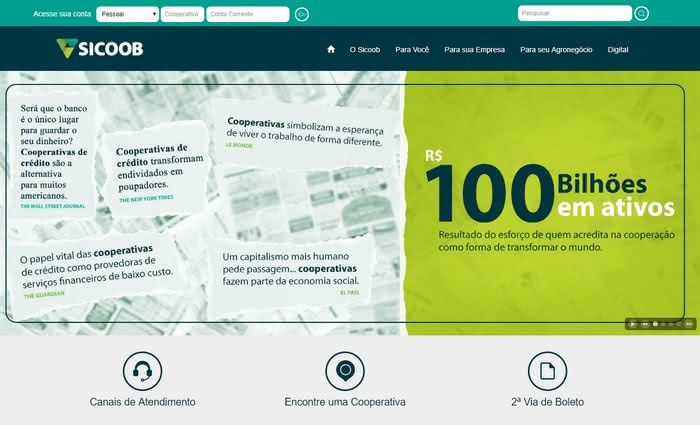This screenshot has height=425, width=700.
Task: Select the highlighted active slide dot
Action: pos(655,324)
